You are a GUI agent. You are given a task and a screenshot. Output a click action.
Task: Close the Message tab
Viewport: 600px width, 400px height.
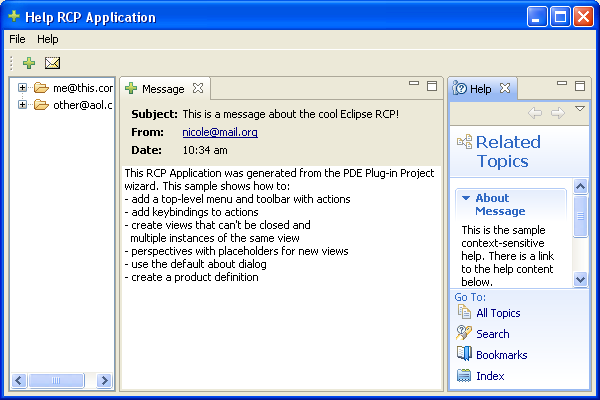point(198,88)
